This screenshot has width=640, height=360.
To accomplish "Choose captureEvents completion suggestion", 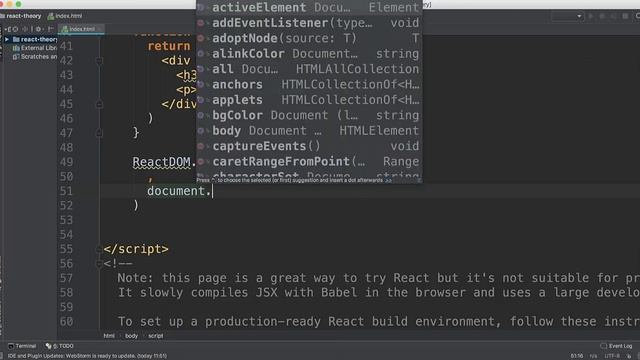I will [309, 146].
